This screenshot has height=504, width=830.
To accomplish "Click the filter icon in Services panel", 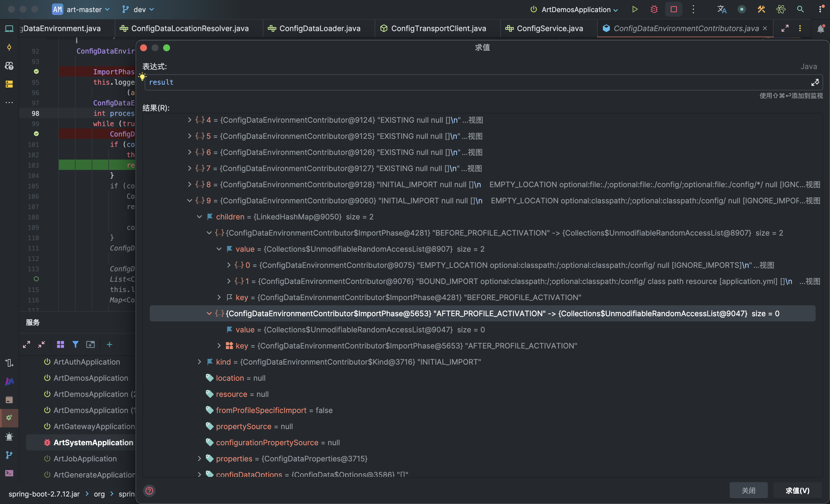I will 76,344.
